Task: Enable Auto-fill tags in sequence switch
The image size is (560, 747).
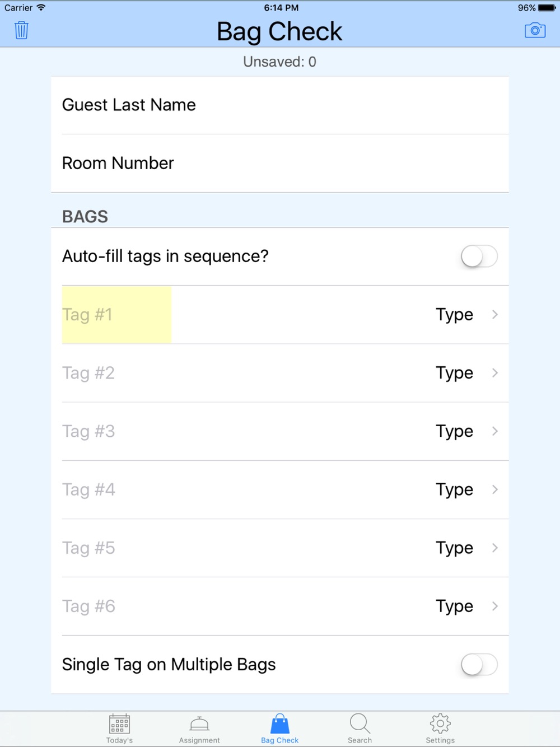Action: coord(479,256)
